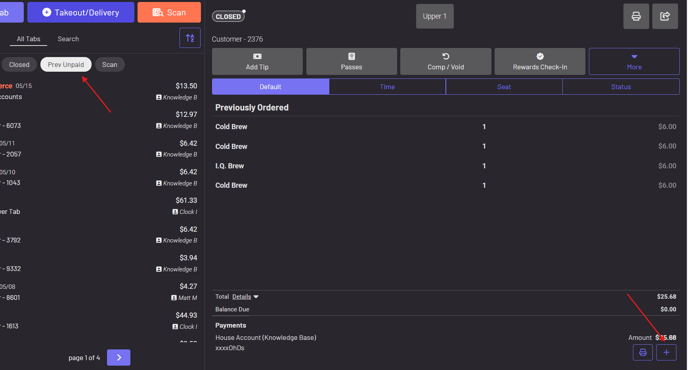Print the tab using top printer icon
Image resolution: width=688 pixels, height=370 pixels.
[636, 16]
